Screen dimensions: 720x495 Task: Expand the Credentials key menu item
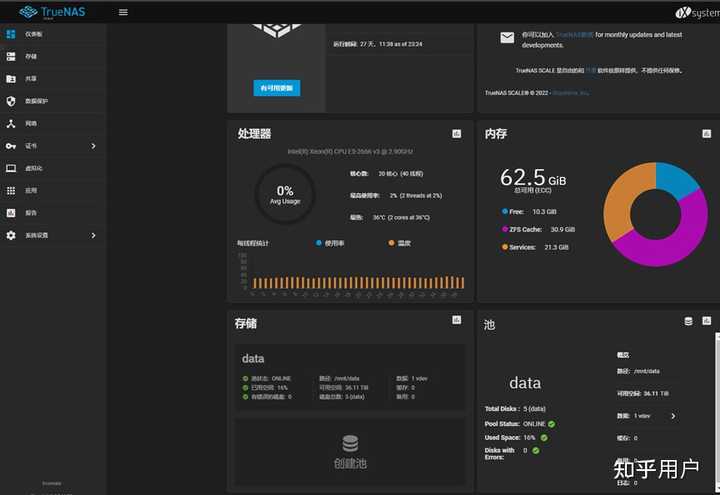tap(53, 146)
